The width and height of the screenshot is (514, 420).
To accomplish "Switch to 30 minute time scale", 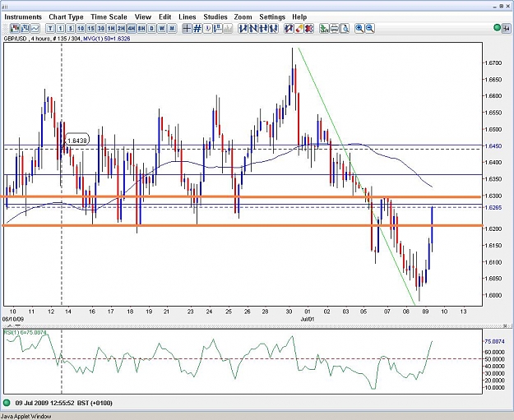I will (x=101, y=29).
